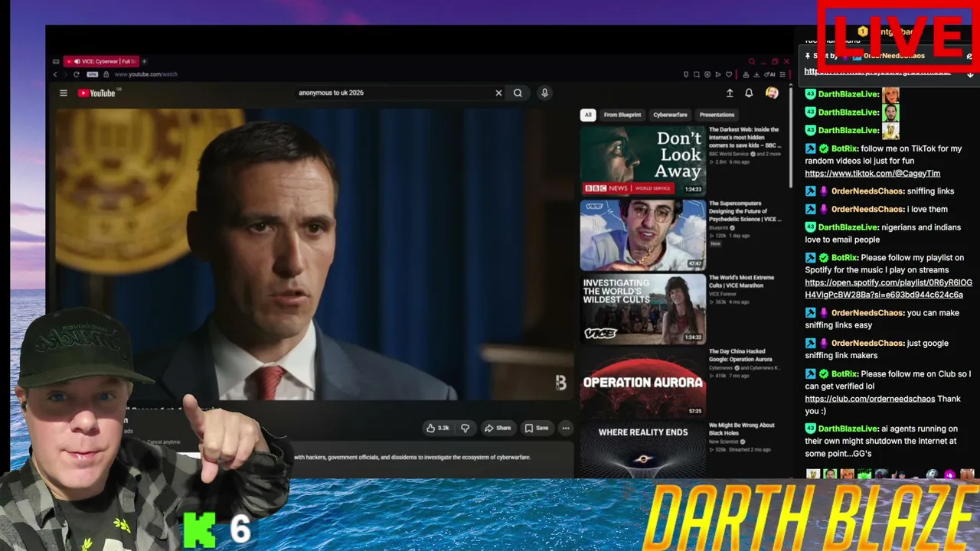Reload the page with the browser refresh icon

point(76,74)
